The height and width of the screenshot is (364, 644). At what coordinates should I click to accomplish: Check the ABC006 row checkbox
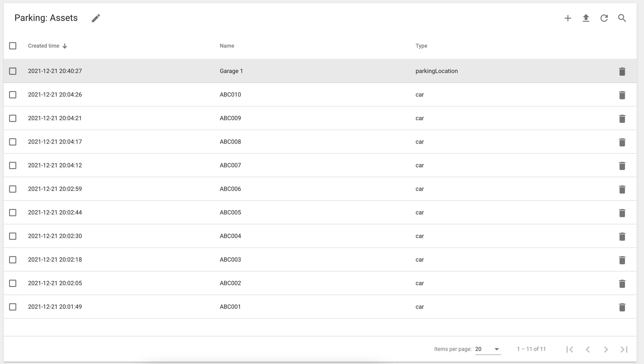13,189
